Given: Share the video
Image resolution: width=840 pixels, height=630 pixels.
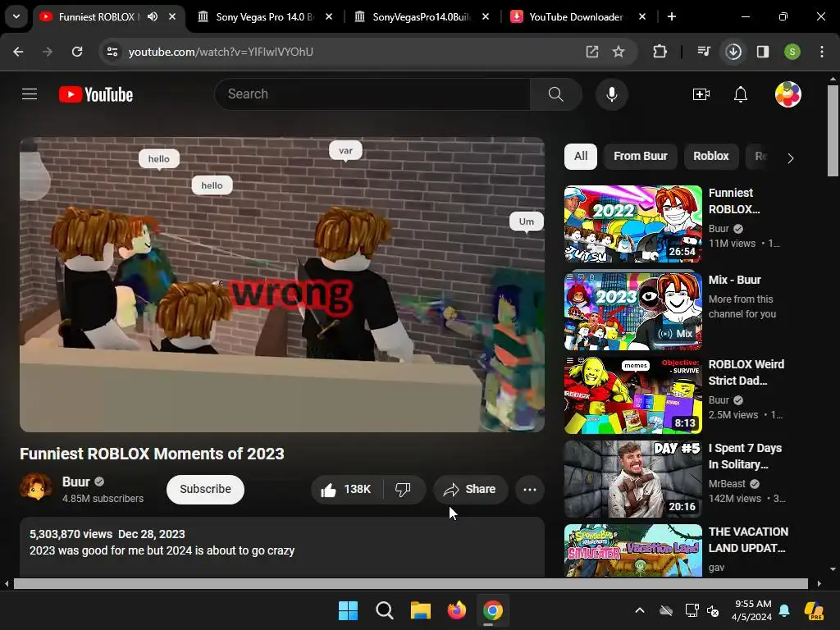Looking at the screenshot, I should click(x=470, y=489).
